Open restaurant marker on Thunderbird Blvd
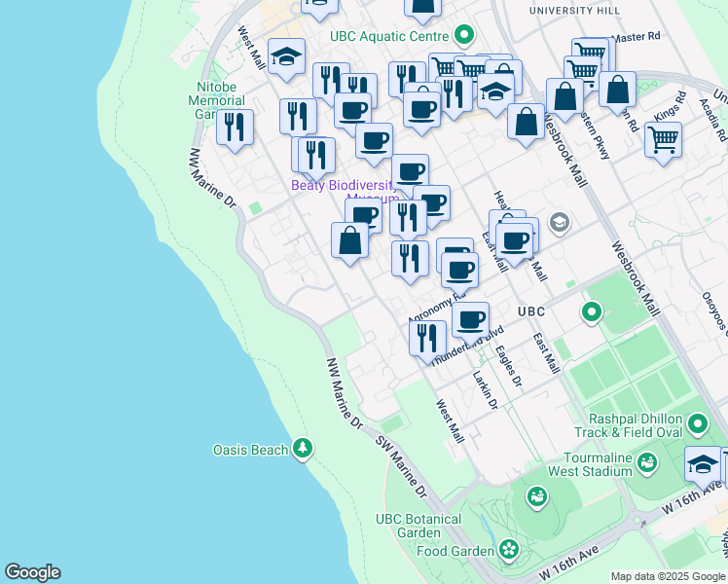The height and width of the screenshot is (584, 728). point(427,341)
